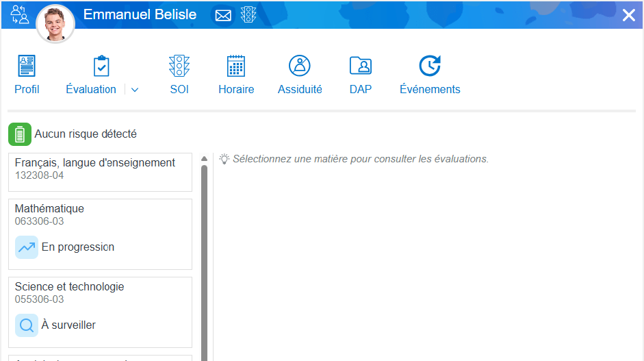Open the DAP folder icon
This screenshot has height=361, width=644.
[360, 66]
